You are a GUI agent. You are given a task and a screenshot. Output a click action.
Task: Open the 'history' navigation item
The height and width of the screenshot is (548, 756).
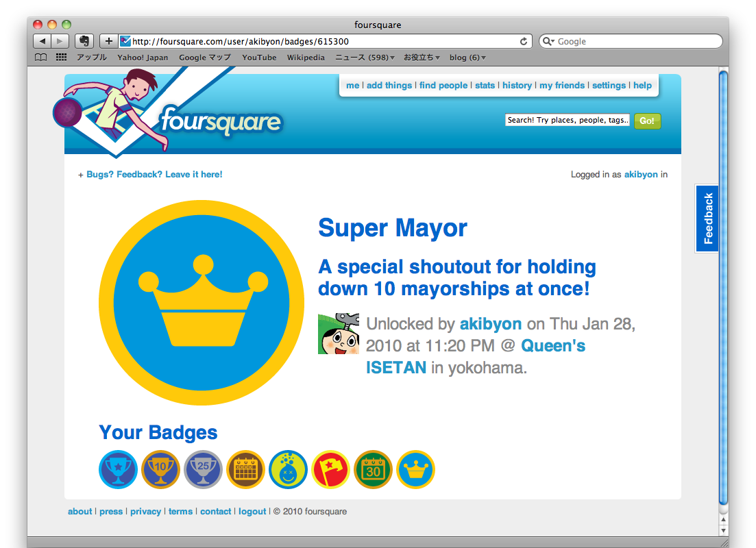pos(517,86)
